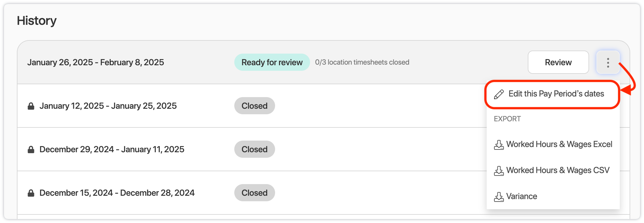Open December 29 – January 11 pay period
The height and width of the screenshot is (223, 644).
tap(112, 149)
